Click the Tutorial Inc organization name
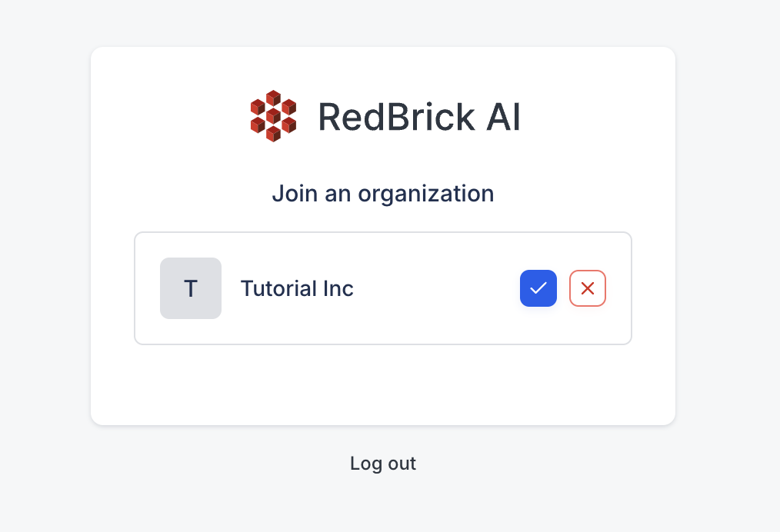This screenshot has width=780, height=532. pyautogui.click(x=297, y=288)
